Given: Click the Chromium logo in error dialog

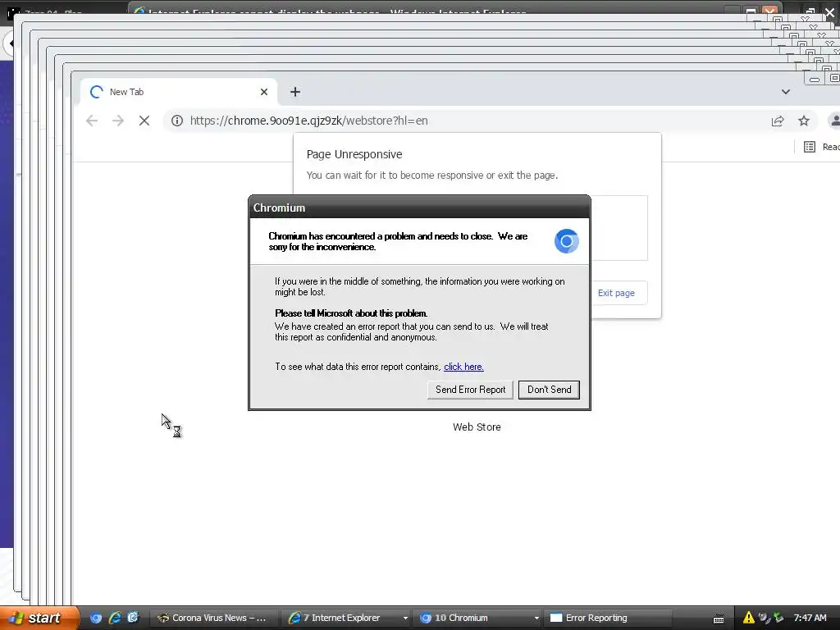Looking at the screenshot, I should coord(566,241).
